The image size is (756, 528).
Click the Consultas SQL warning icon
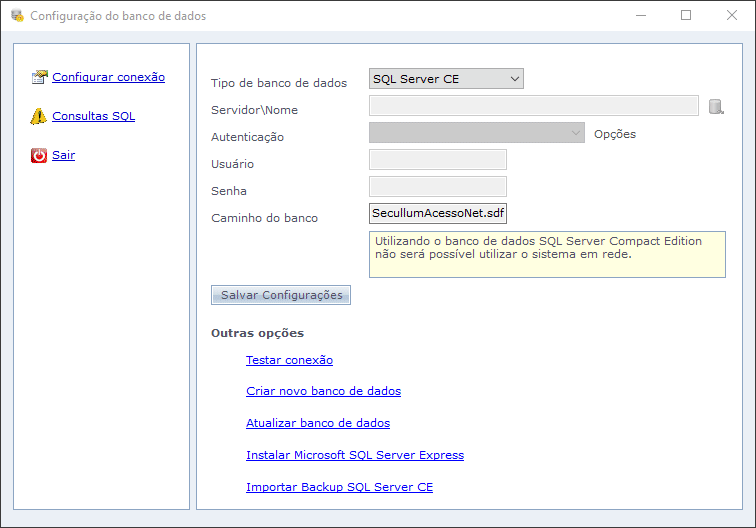[x=39, y=116]
